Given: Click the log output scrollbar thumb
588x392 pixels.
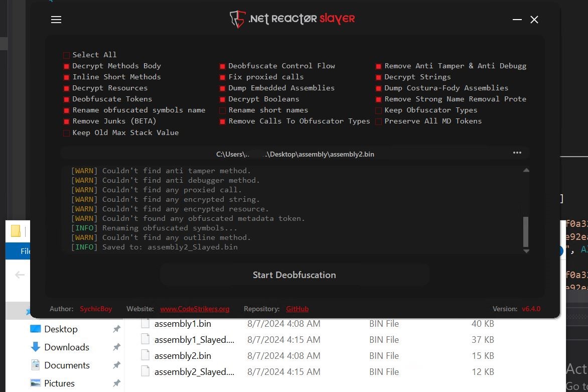Looking at the screenshot, I should [526, 231].
